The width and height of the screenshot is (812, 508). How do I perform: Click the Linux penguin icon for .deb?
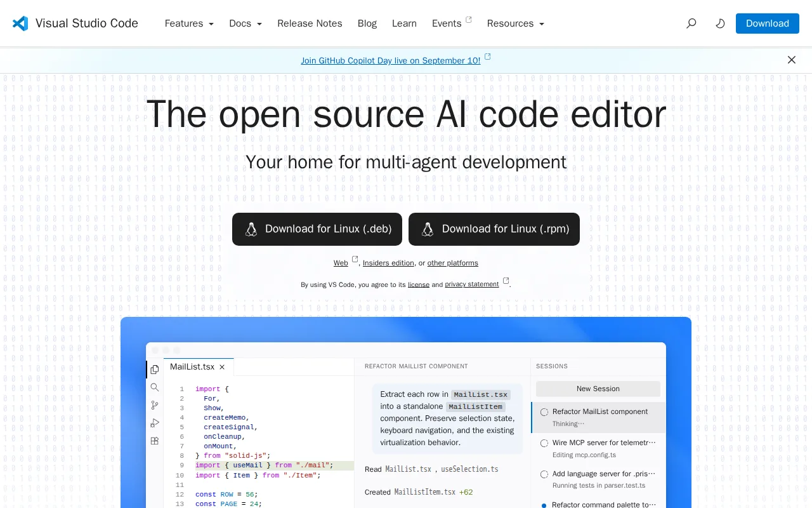(x=251, y=229)
